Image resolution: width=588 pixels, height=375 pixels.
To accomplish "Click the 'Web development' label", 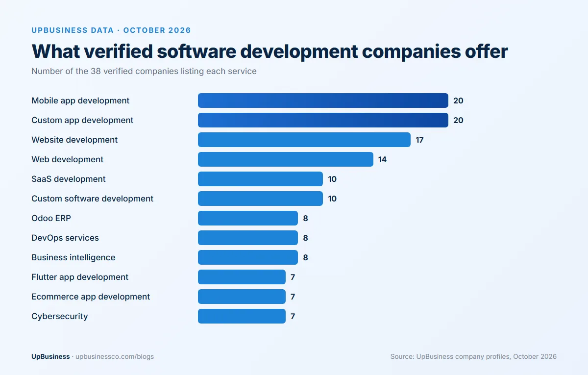I will coord(68,159).
